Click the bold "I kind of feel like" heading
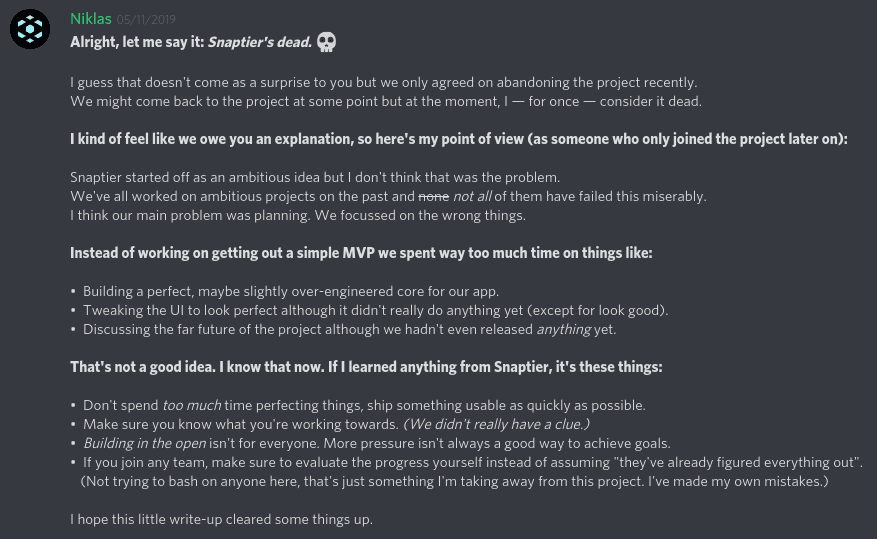Image resolution: width=877 pixels, height=539 pixels. coord(459,139)
